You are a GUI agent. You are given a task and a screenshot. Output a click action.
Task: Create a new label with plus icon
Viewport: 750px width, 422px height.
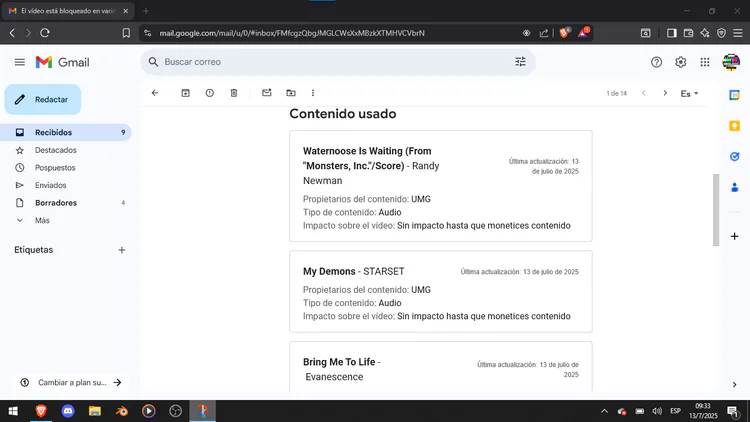[x=121, y=250]
